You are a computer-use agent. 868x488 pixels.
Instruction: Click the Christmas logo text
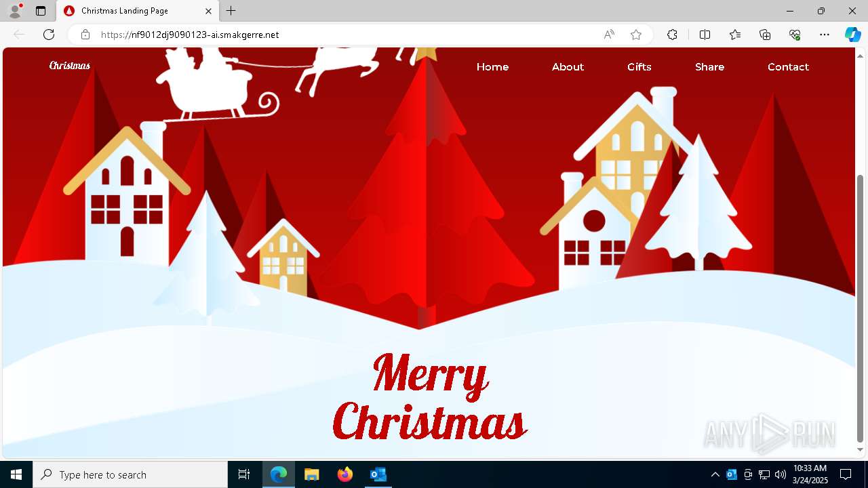(x=70, y=66)
